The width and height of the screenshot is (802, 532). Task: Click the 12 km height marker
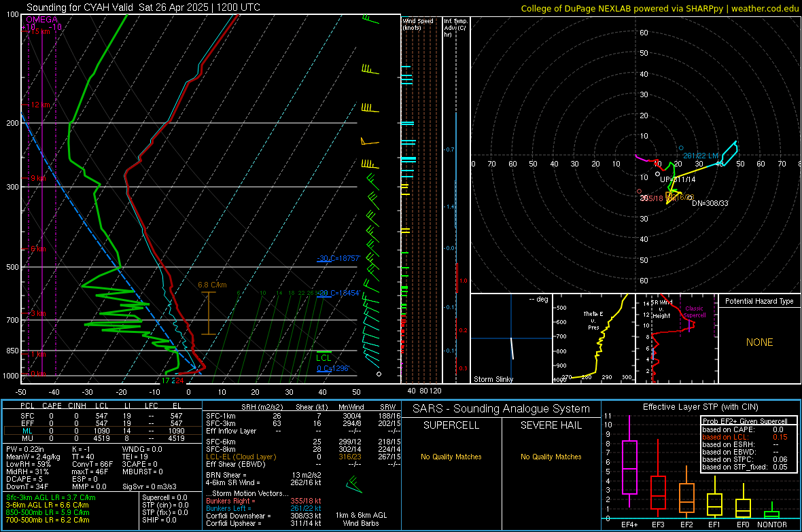tap(40, 105)
